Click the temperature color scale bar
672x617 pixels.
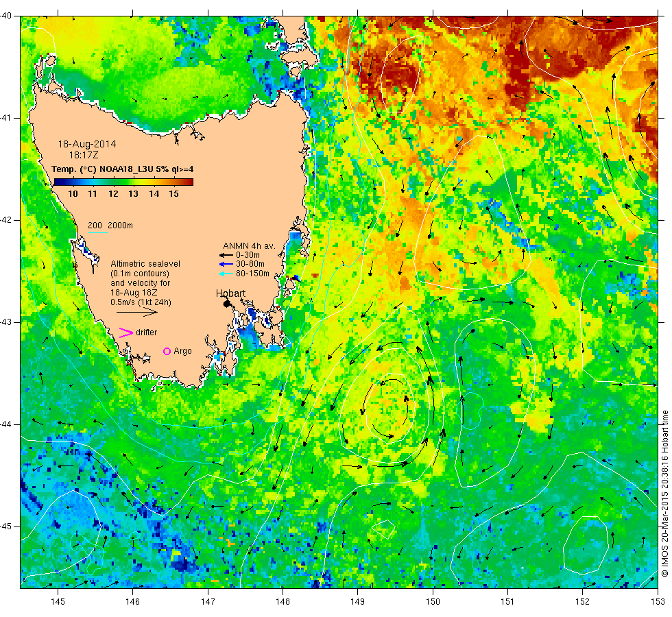click(x=123, y=182)
